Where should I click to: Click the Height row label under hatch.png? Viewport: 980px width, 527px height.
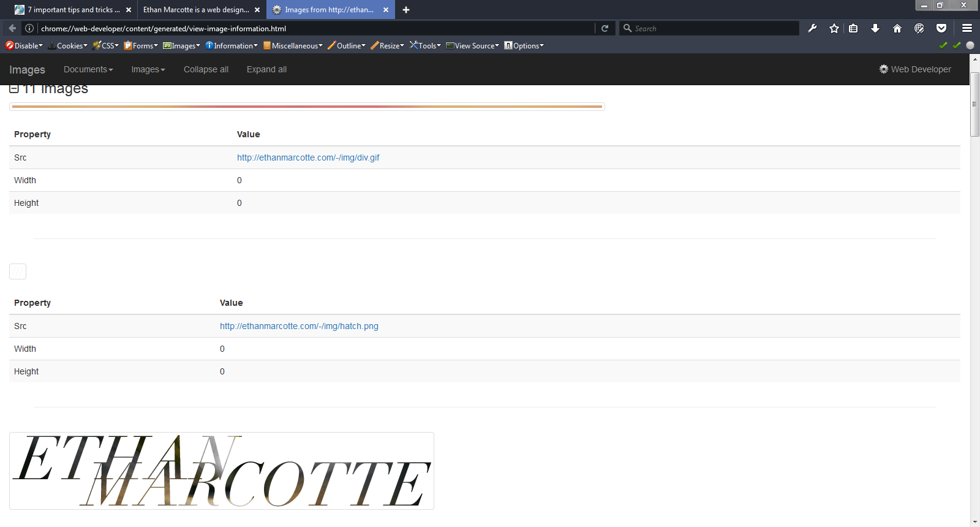pyautogui.click(x=26, y=371)
